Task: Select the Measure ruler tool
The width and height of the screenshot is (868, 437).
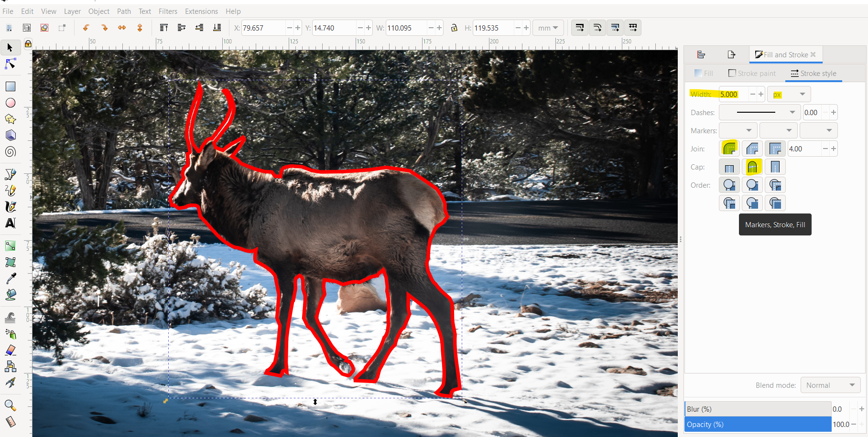Action: coord(10,422)
